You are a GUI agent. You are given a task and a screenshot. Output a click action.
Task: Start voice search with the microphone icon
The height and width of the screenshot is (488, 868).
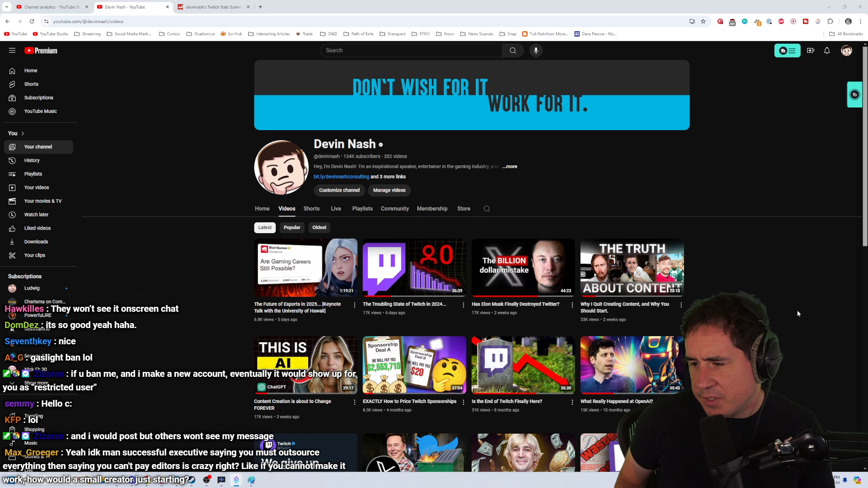[x=536, y=50]
